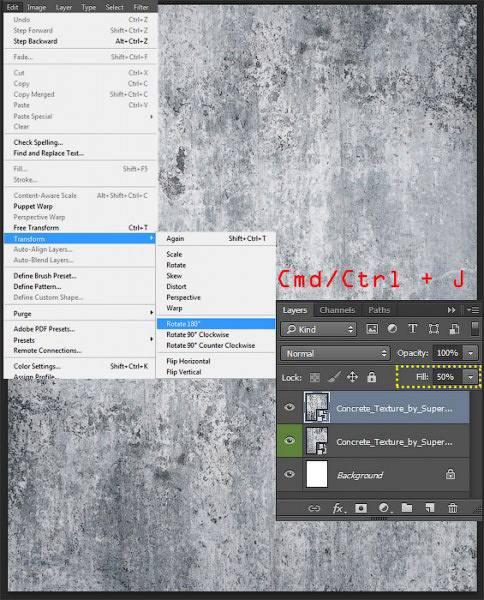484x600 pixels.
Task: Choose Rotate 90° Clockwise
Action: pos(216,334)
